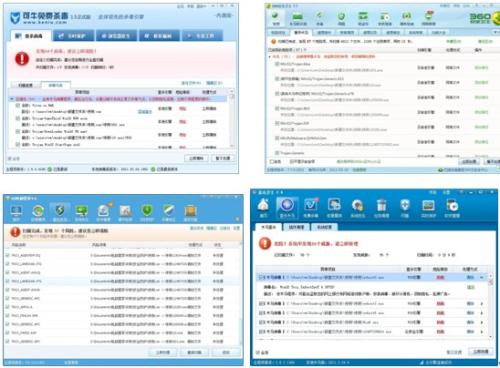Image resolution: width=500 pixels, height=368 pixels.
Task: Click the orange box icon in the light-blue toolbar
Action: [x=190, y=212]
